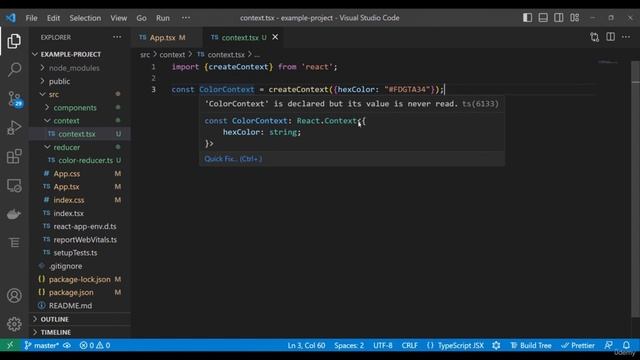Click the gear icon in the status bar

coord(496,345)
